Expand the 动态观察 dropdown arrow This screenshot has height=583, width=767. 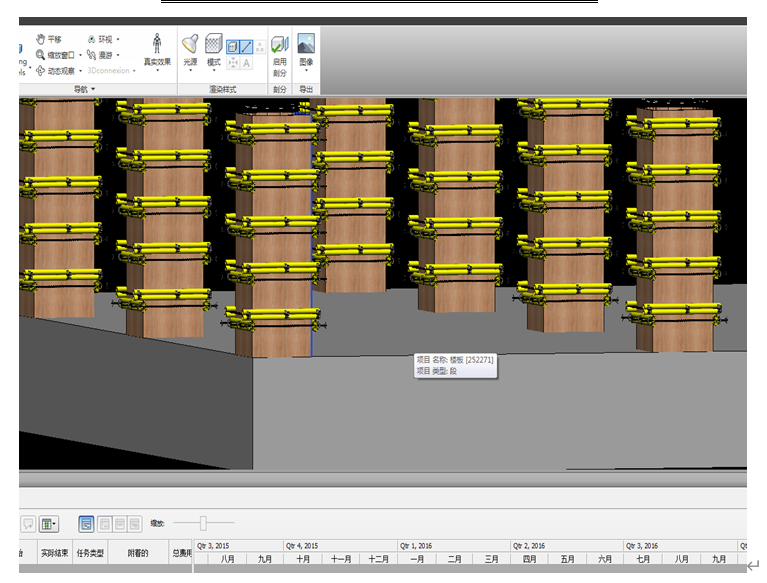pos(80,71)
